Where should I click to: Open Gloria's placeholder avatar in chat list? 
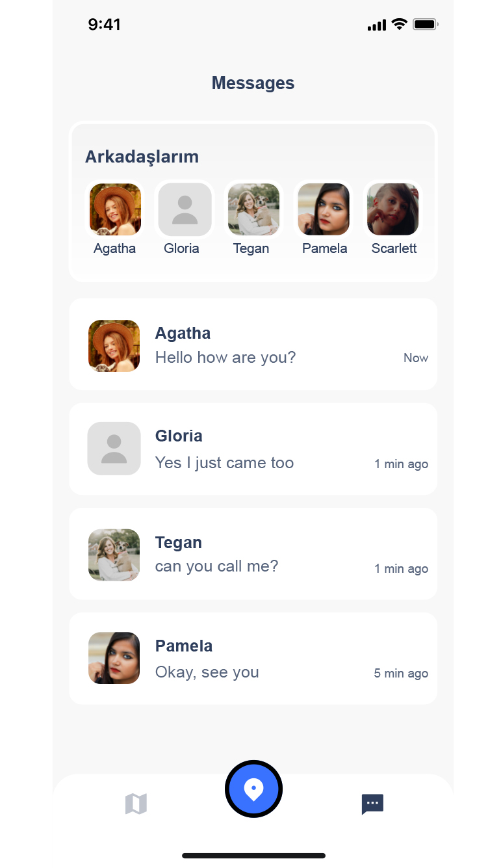tap(114, 449)
